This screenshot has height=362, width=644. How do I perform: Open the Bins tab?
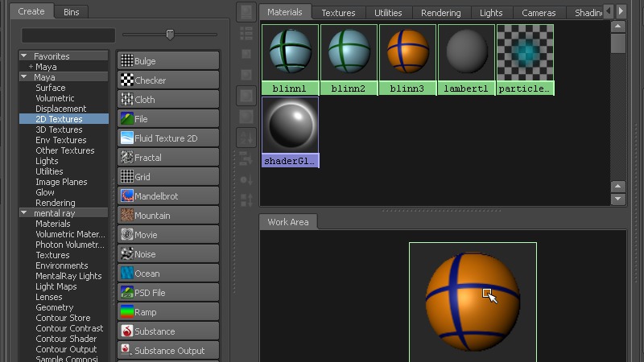pos(72,12)
